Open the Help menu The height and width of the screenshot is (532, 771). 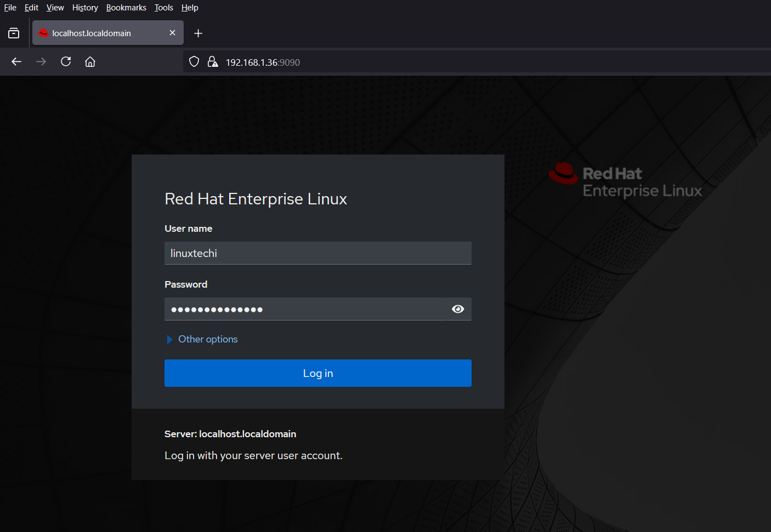click(190, 8)
